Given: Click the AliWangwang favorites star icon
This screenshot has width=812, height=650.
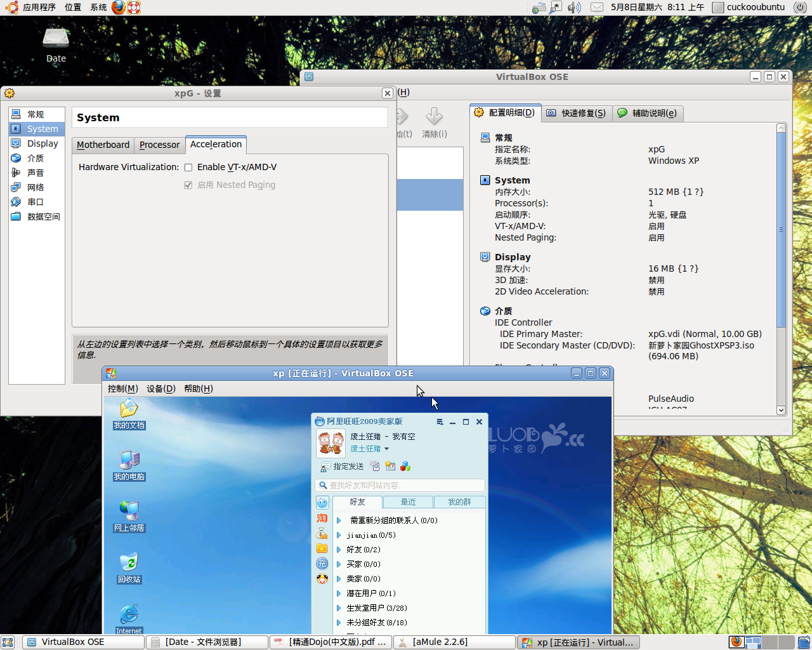Looking at the screenshot, I should [390, 467].
